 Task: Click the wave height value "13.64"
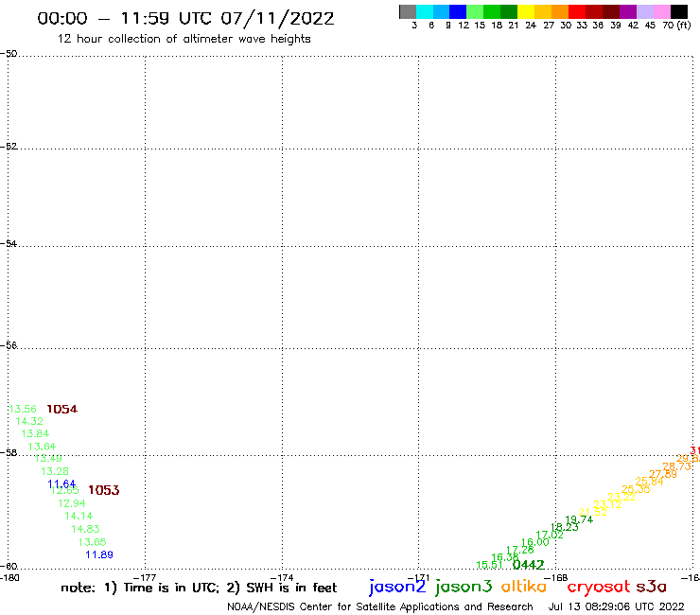click(42, 447)
